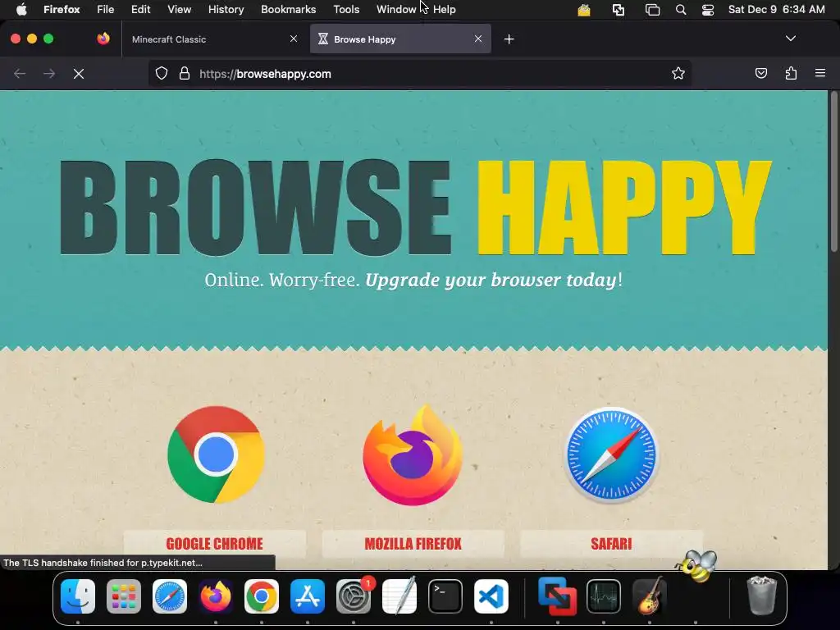This screenshot has width=840, height=630.
Task: Open Terminal from the Dock
Action: coord(445,596)
